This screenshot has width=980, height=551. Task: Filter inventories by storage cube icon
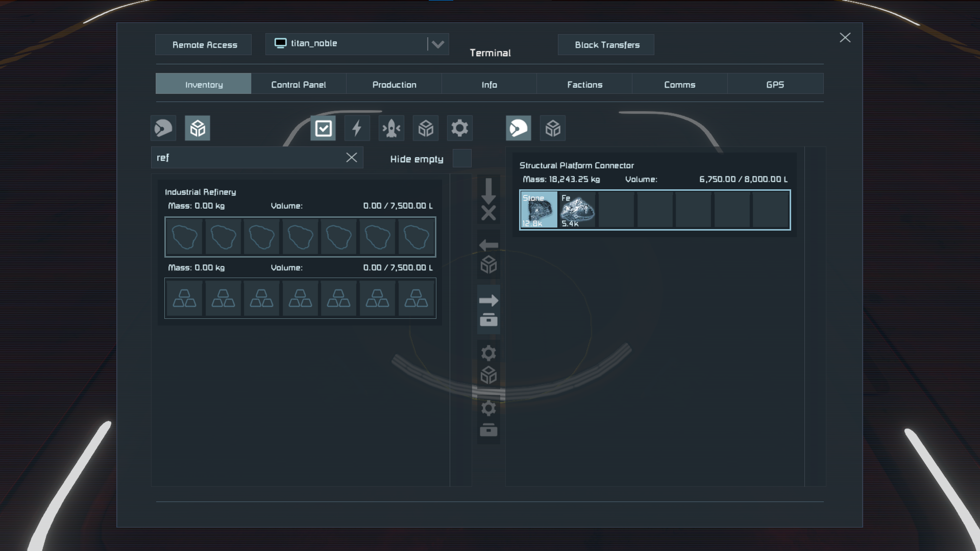[x=426, y=128]
